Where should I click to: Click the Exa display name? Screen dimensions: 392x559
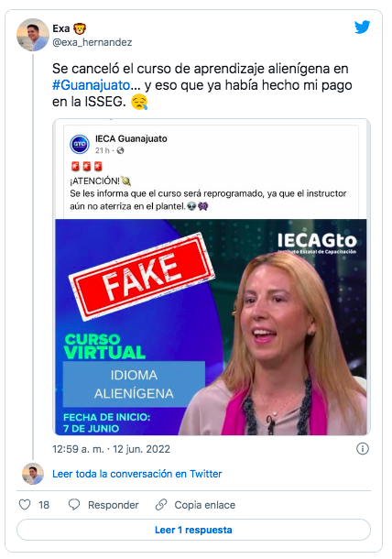pos(61,28)
